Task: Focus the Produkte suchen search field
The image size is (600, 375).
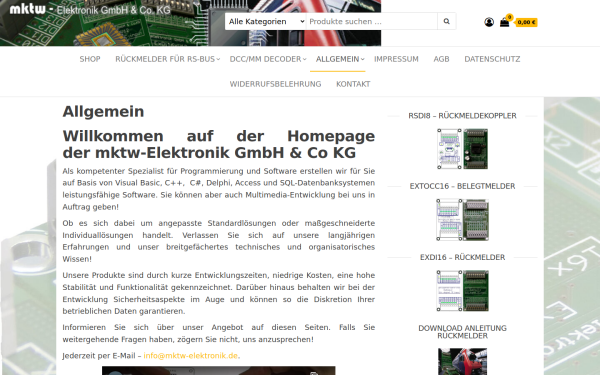Action: [372, 21]
